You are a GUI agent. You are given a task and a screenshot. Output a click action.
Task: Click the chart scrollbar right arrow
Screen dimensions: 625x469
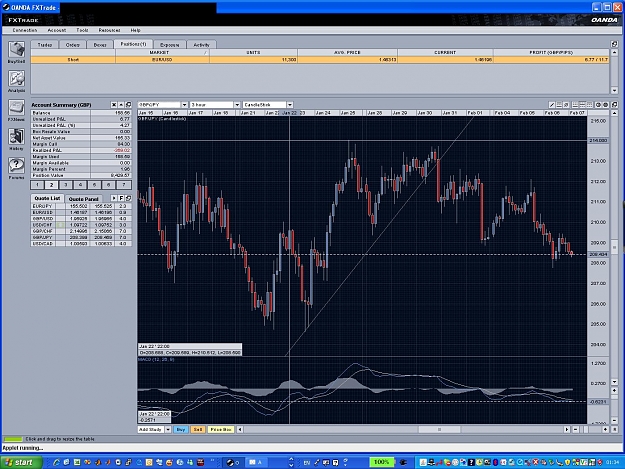[567, 430]
